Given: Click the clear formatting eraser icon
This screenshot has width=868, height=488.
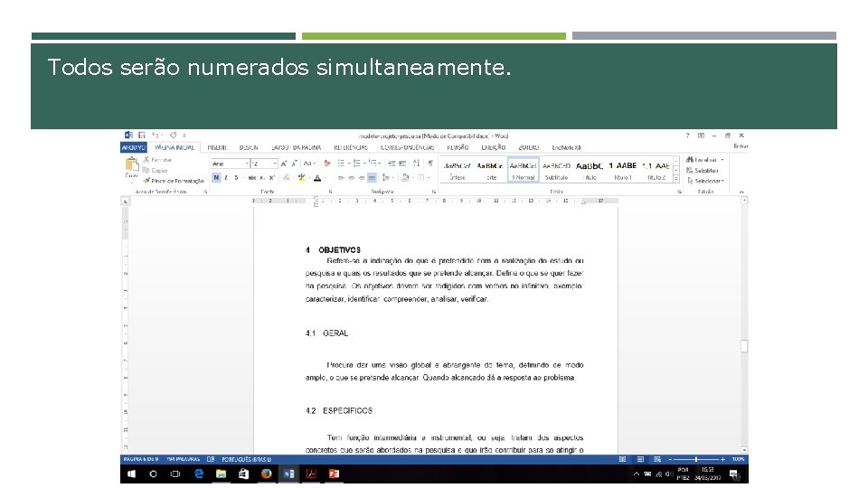Looking at the screenshot, I should [x=327, y=164].
